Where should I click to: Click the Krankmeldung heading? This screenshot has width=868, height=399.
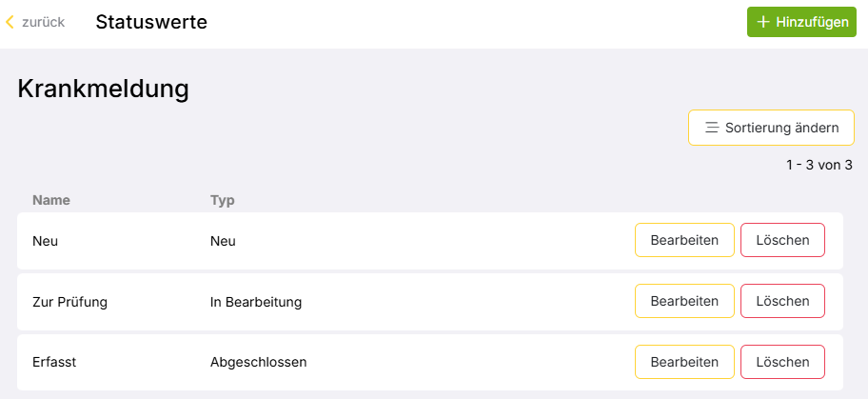click(103, 90)
